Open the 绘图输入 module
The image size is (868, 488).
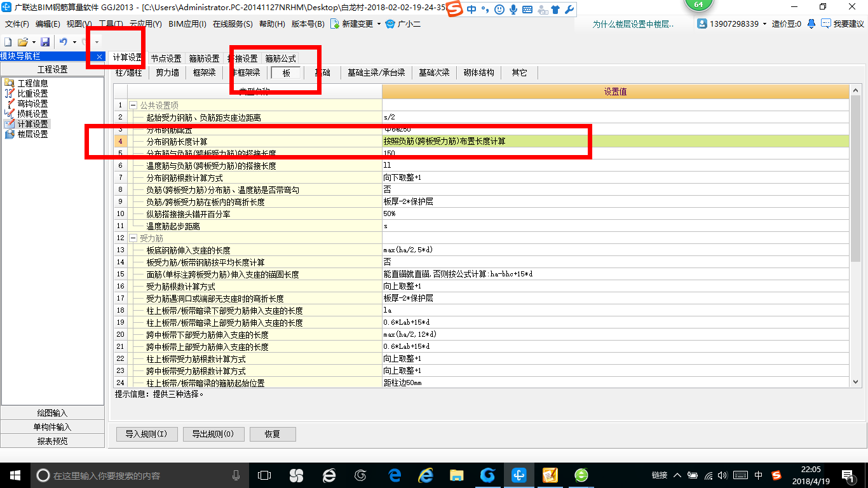click(52, 413)
